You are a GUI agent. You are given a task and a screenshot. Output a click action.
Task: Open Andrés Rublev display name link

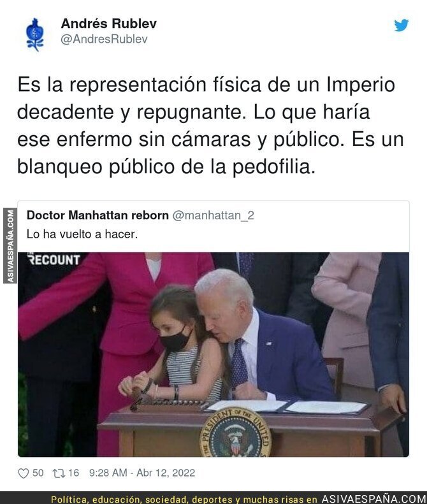coord(109,24)
